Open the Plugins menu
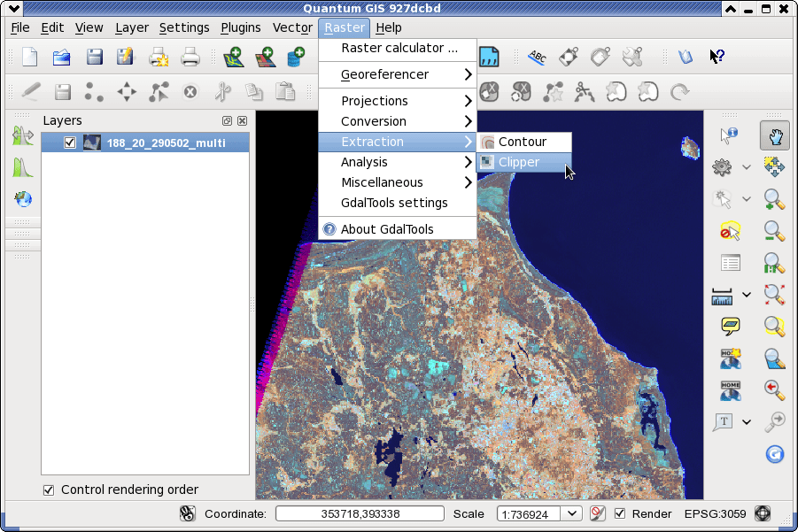 pos(241,27)
